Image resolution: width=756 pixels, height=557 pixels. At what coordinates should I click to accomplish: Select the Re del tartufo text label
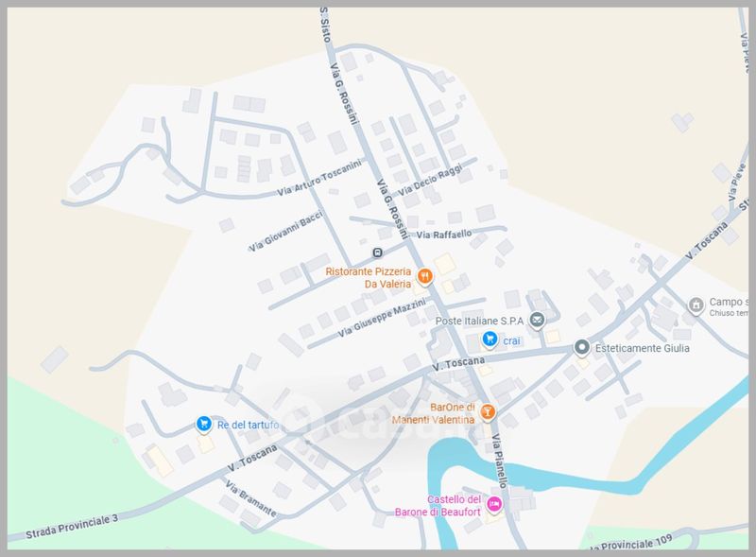coord(248,425)
